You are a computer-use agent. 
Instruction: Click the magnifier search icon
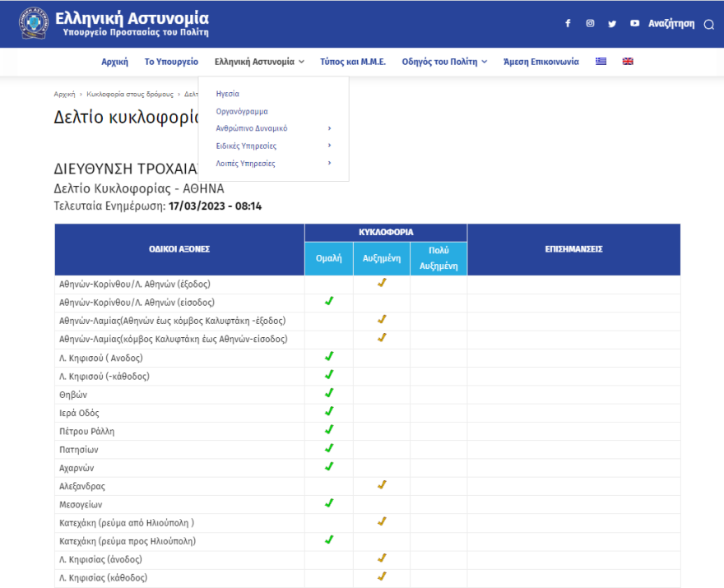(708, 25)
